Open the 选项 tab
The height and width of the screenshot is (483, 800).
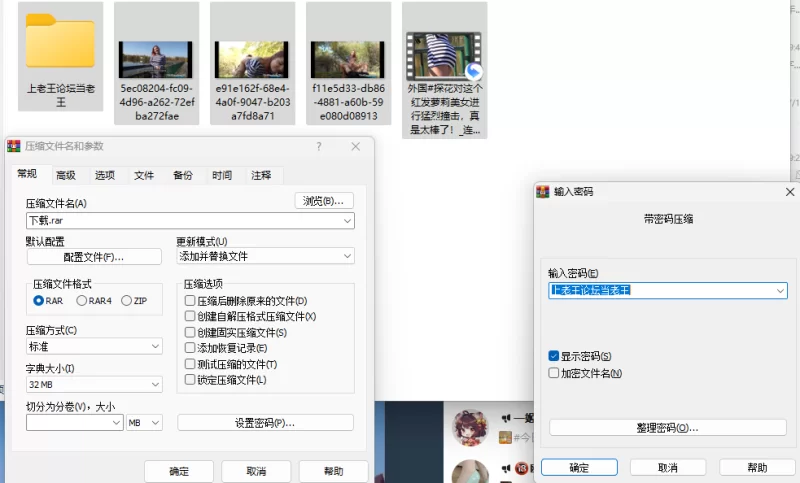pyautogui.click(x=105, y=175)
